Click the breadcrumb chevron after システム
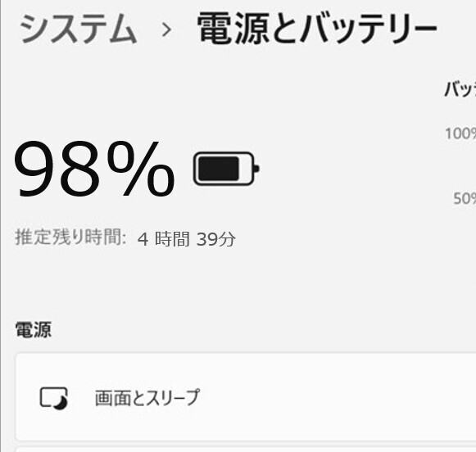 (x=166, y=29)
